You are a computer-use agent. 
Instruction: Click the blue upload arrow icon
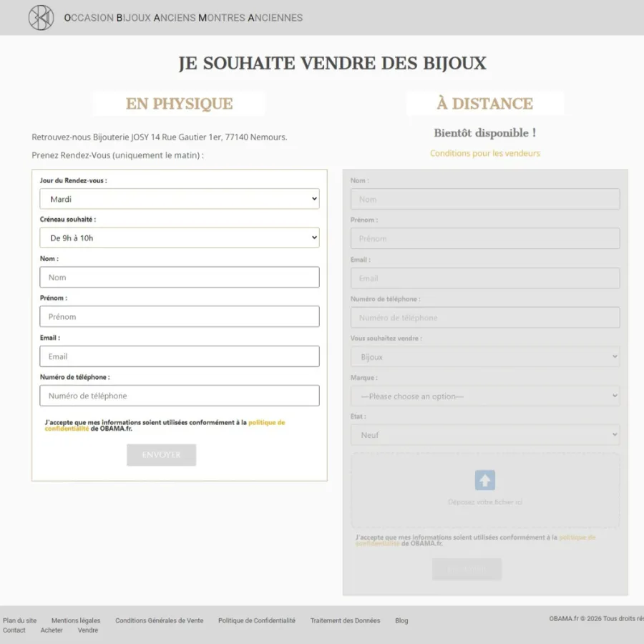pos(484,480)
